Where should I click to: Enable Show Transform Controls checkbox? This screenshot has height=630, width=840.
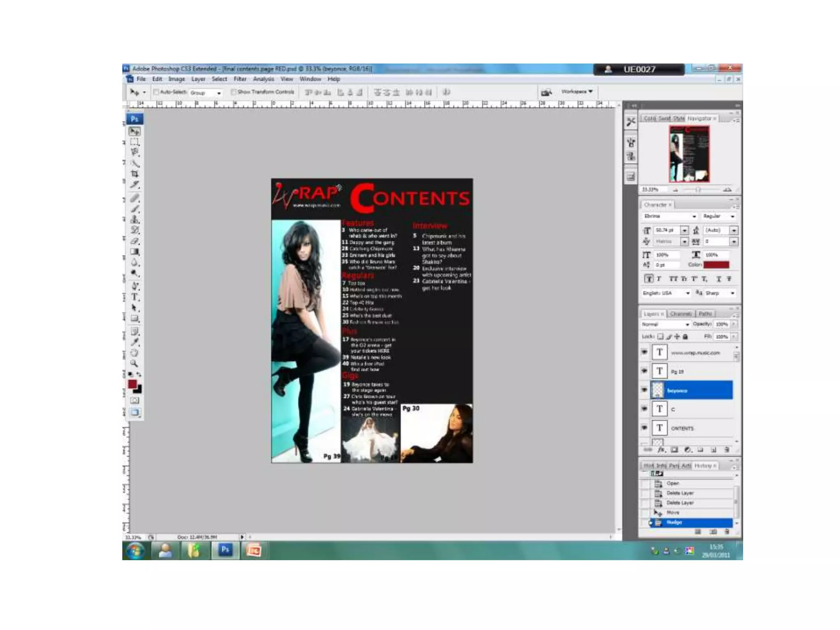233,92
